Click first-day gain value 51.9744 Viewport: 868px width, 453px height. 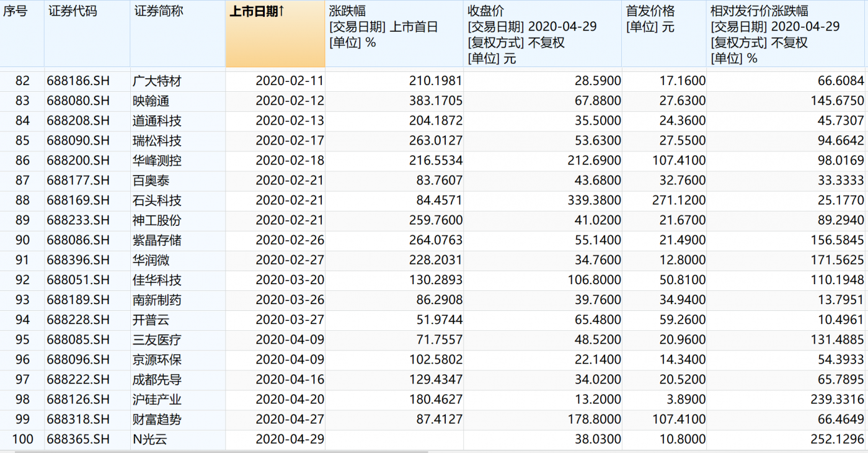click(439, 320)
